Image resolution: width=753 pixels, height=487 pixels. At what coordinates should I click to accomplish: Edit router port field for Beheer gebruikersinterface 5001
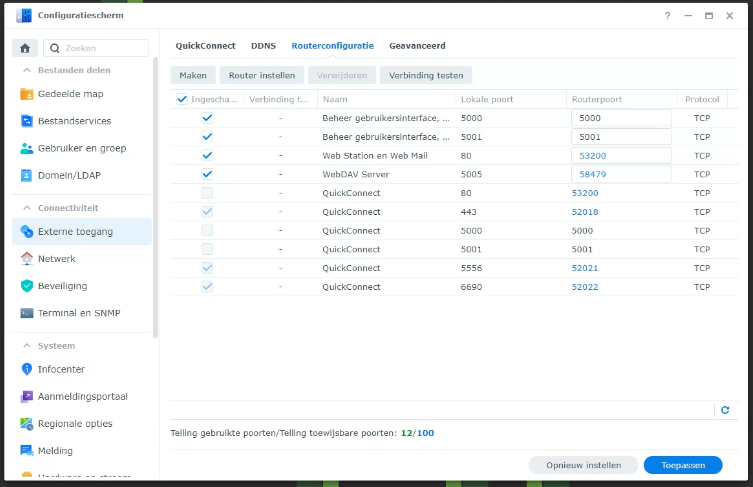coord(621,137)
